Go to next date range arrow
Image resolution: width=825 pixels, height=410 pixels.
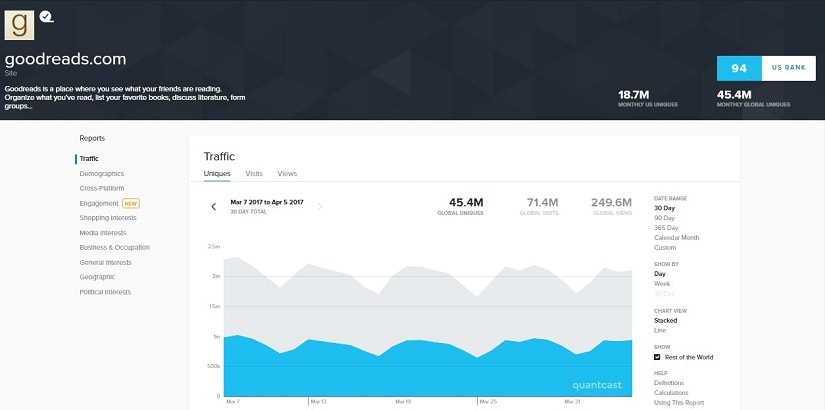(320, 207)
